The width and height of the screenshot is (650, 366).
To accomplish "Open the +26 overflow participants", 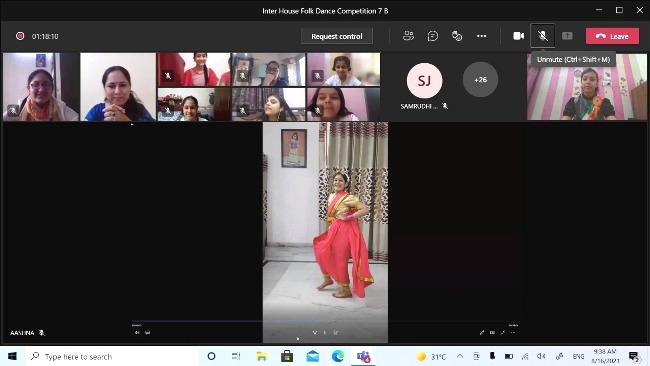I will (x=480, y=80).
